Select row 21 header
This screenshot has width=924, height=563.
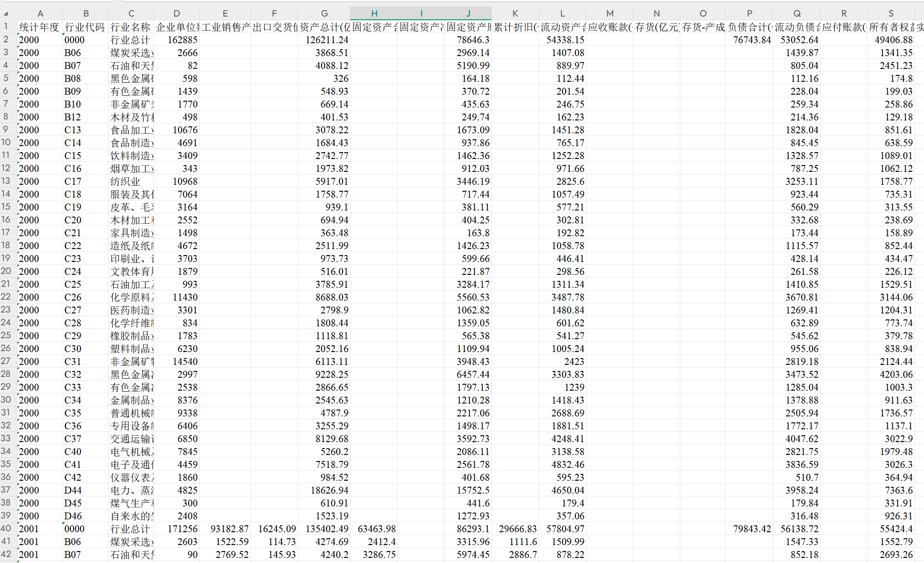point(6,284)
